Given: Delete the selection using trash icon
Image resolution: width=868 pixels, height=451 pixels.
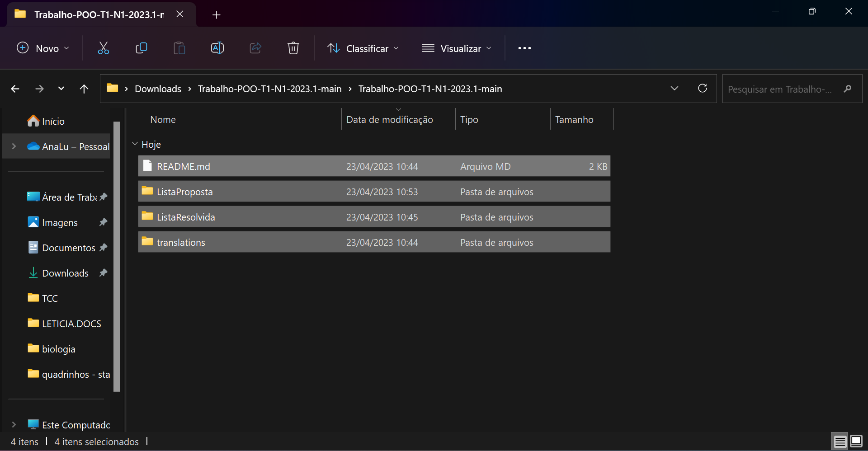Looking at the screenshot, I should click(293, 48).
